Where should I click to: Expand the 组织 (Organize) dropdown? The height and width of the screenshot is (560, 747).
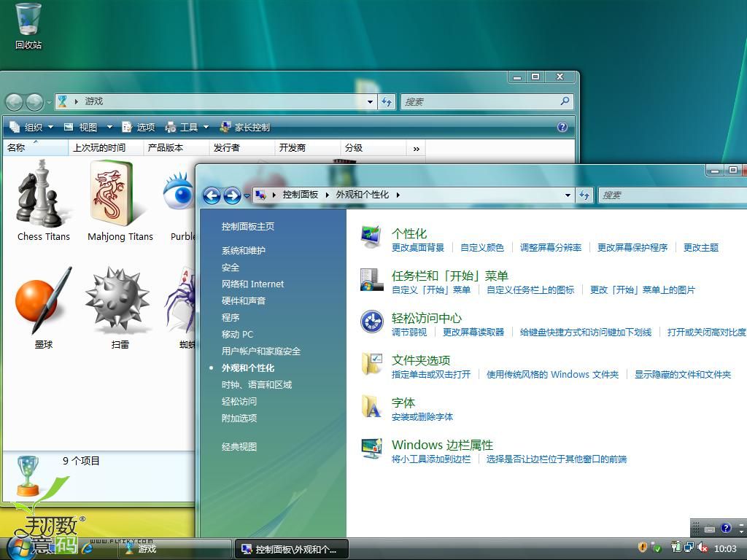click(x=31, y=127)
